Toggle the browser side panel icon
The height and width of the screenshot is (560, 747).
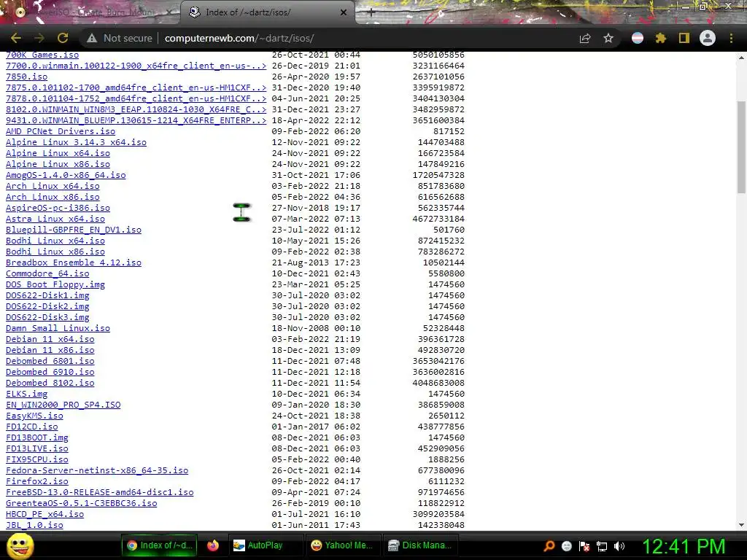click(684, 38)
